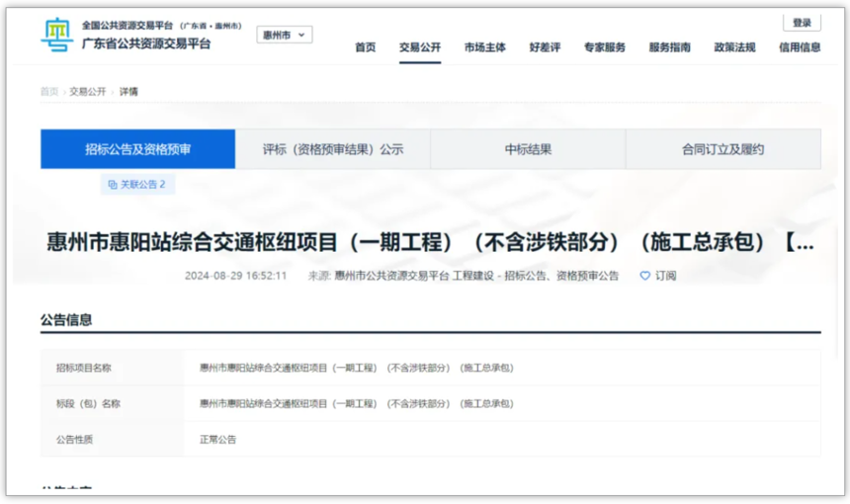Open 市场主体 in the navigation bar
This screenshot has width=850, height=504.
(x=485, y=47)
